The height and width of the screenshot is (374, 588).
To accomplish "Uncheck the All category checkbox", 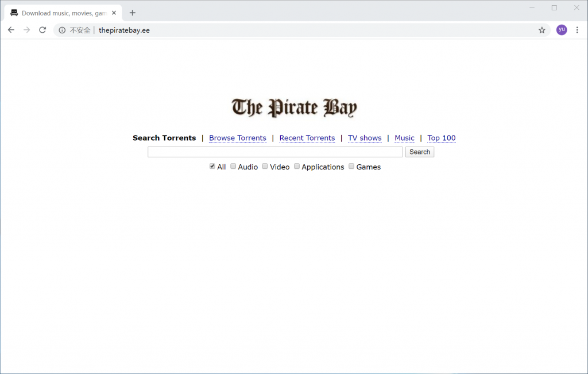I will [212, 166].
